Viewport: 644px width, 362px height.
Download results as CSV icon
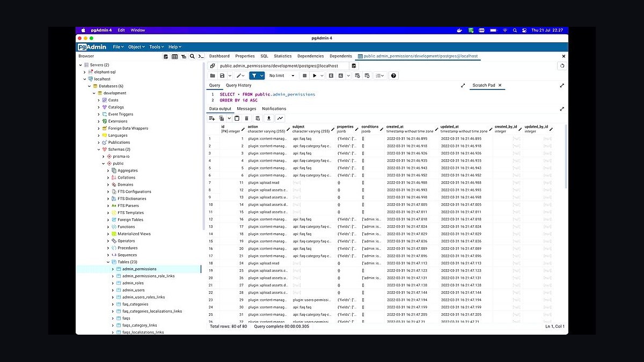coord(269,118)
